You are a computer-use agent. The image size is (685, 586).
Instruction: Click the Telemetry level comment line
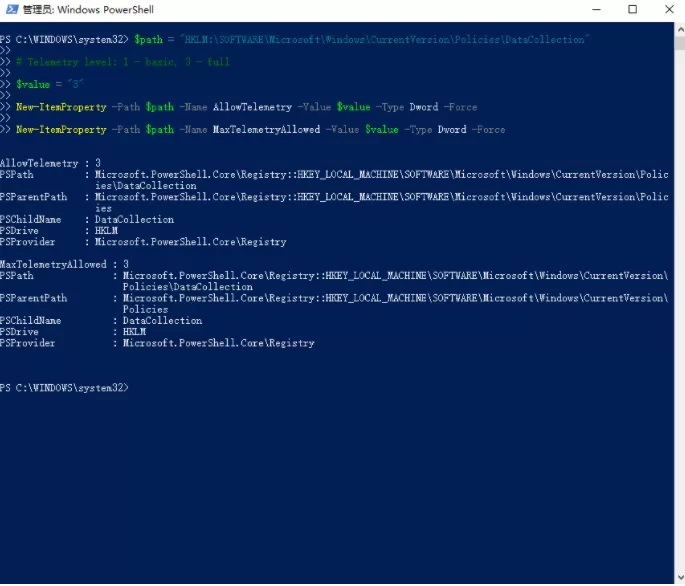coord(122,62)
